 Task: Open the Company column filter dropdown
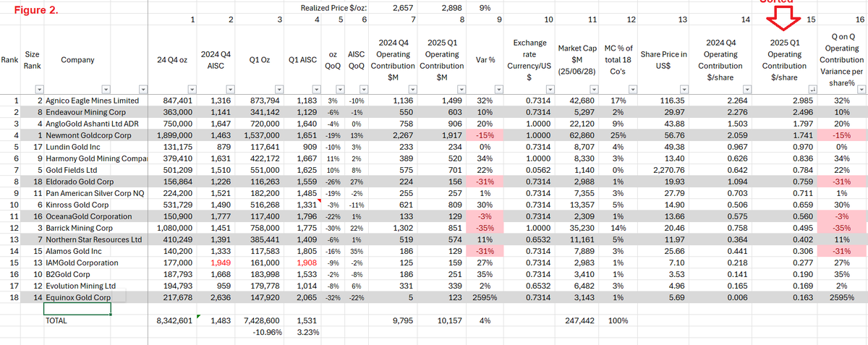click(106, 90)
